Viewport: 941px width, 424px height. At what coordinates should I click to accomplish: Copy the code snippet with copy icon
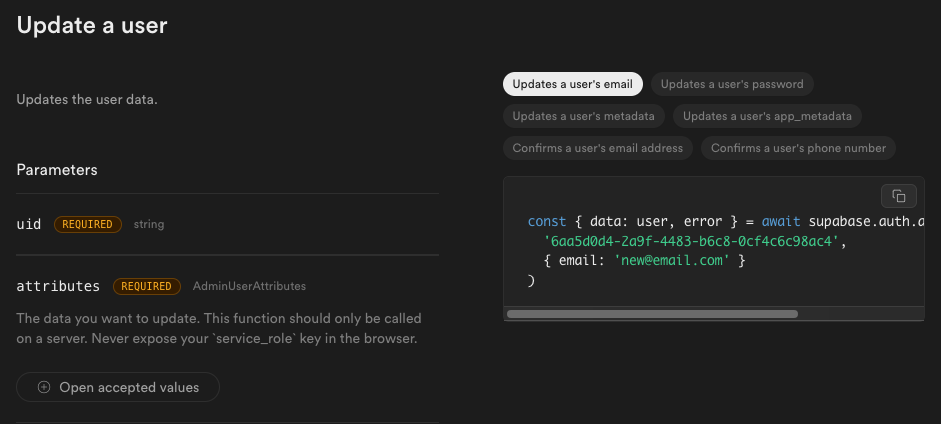point(898,196)
